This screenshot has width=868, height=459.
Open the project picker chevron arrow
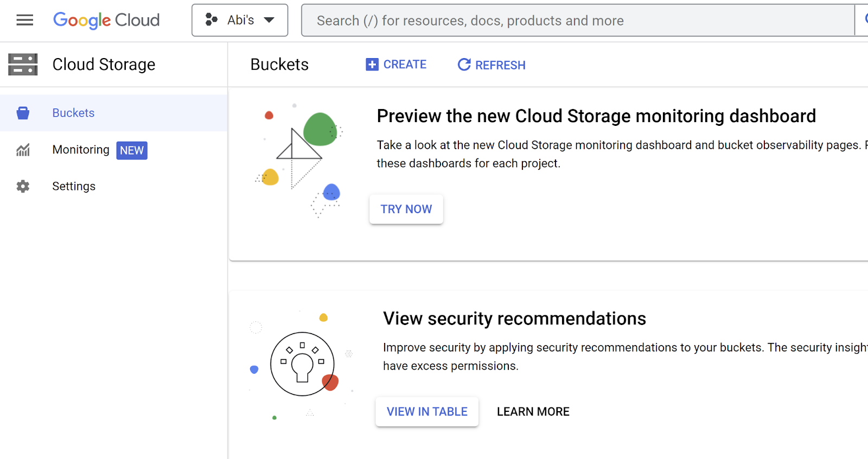(x=270, y=20)
